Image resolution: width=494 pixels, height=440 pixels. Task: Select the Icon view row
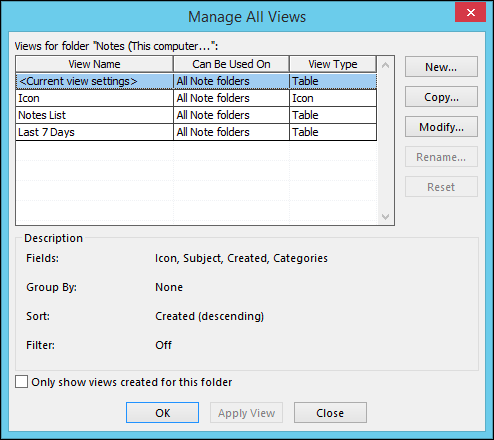tap(196, 98)
